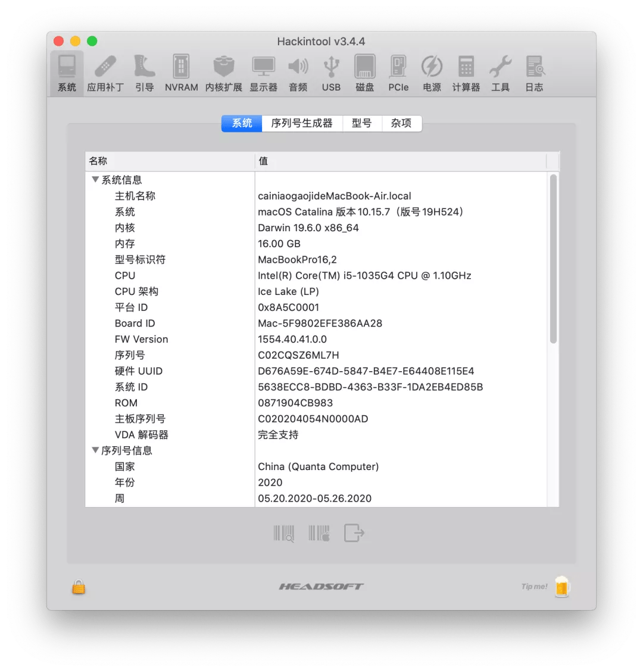Click the Darwin 19.6.0 x86_64 value
The width and height of the screenshot is (643, 672).
click(308, 228)
